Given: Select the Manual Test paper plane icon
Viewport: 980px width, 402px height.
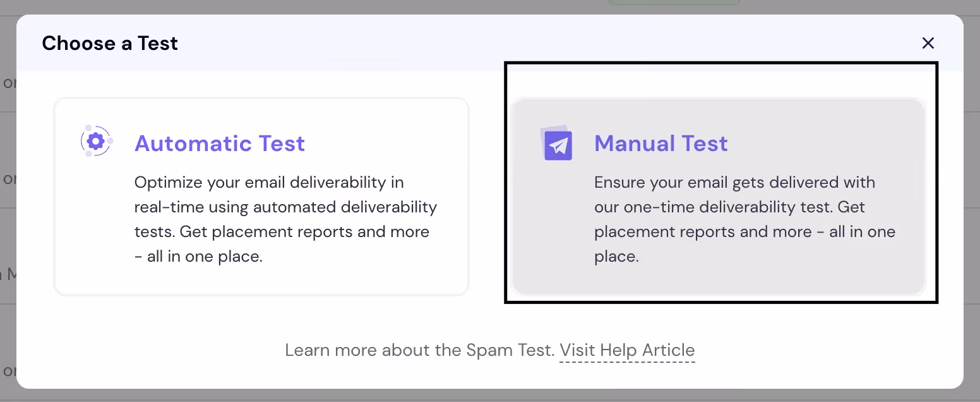Looking at the screenshot, I should [x=556, y=143].
